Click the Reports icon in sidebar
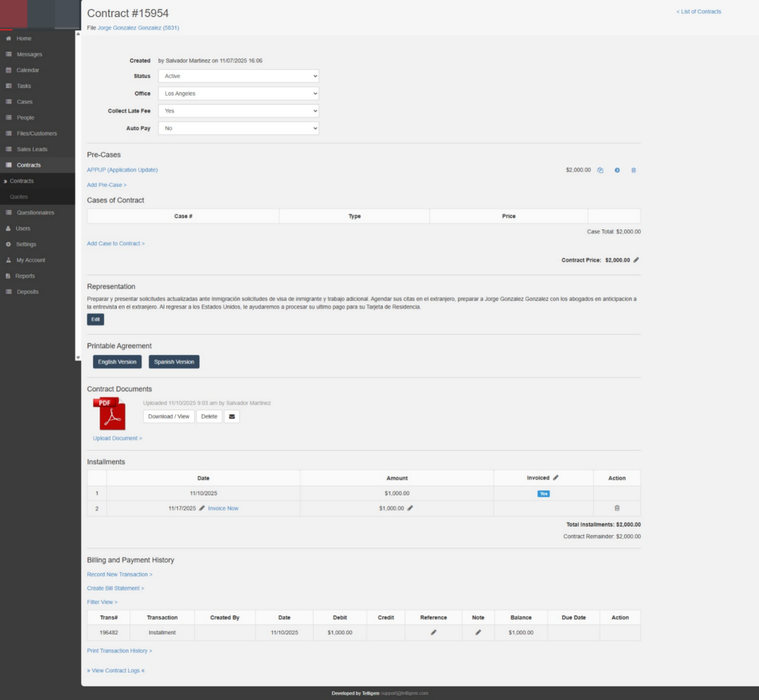The image size is (759, 700). click(x=8, y=276)
